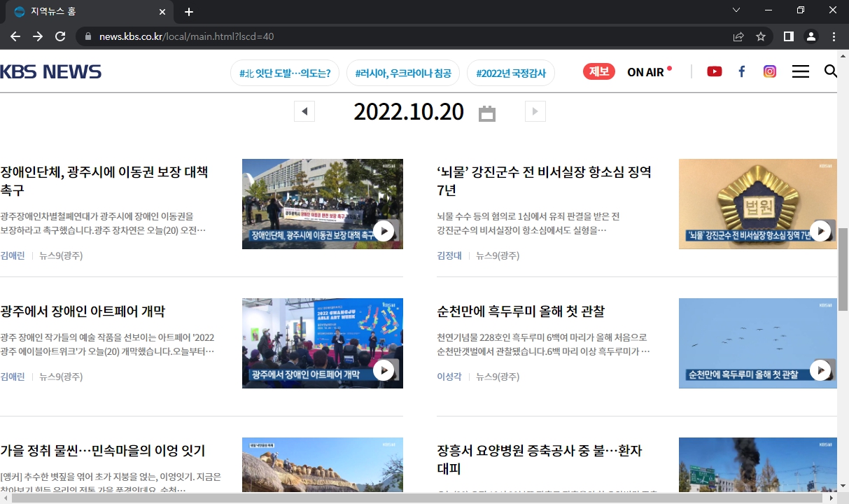Play the 장애인 아트페어 video
Viewport: 849px width, 504px height.
point(384,370)
